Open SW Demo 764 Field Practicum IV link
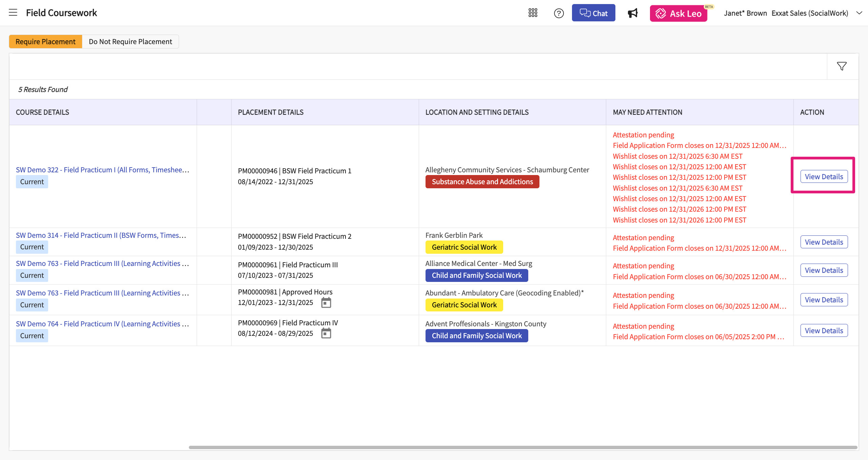This screenshot has height=460, width=868. point(102,324)
